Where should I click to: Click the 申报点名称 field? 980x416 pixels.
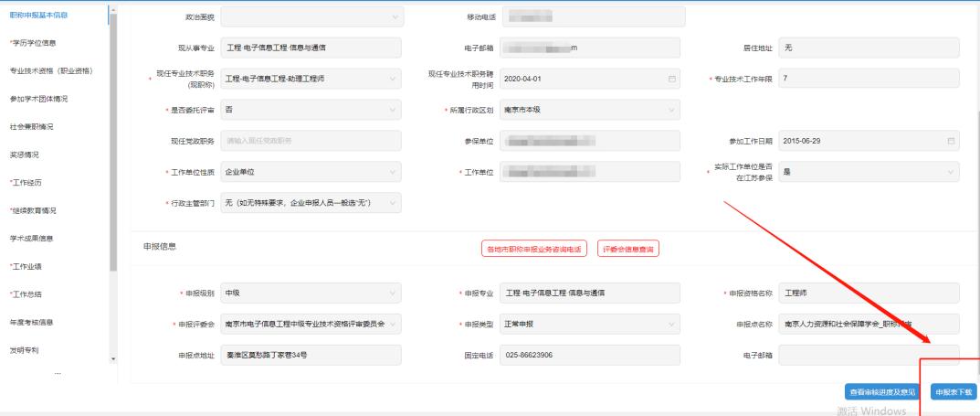point(869,324)
